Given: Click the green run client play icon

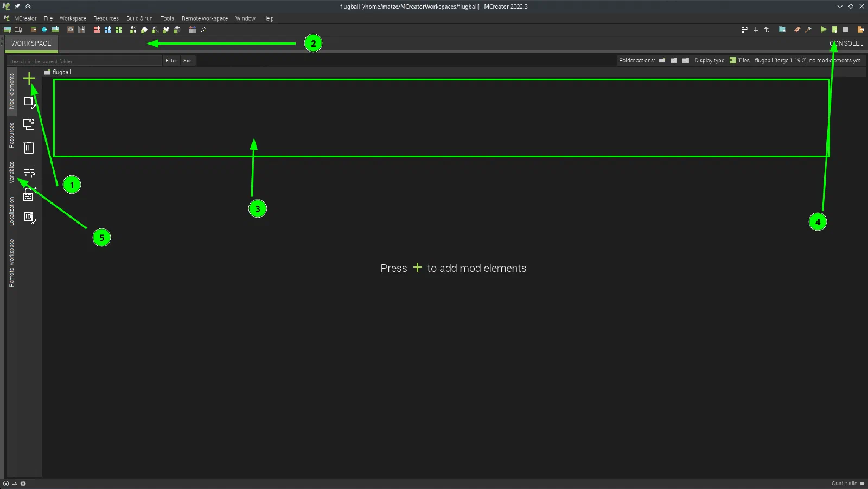Looking at the screenshot, I should [x=824, y=29].
